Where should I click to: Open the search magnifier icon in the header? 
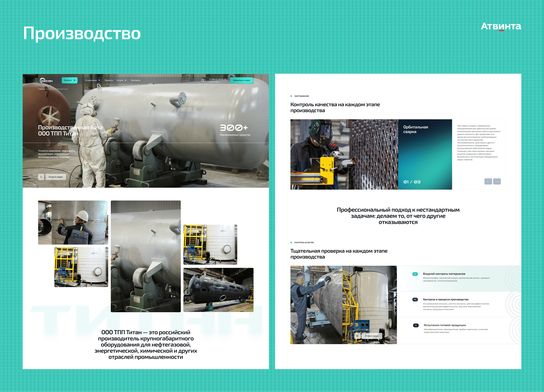coord(203,81)
